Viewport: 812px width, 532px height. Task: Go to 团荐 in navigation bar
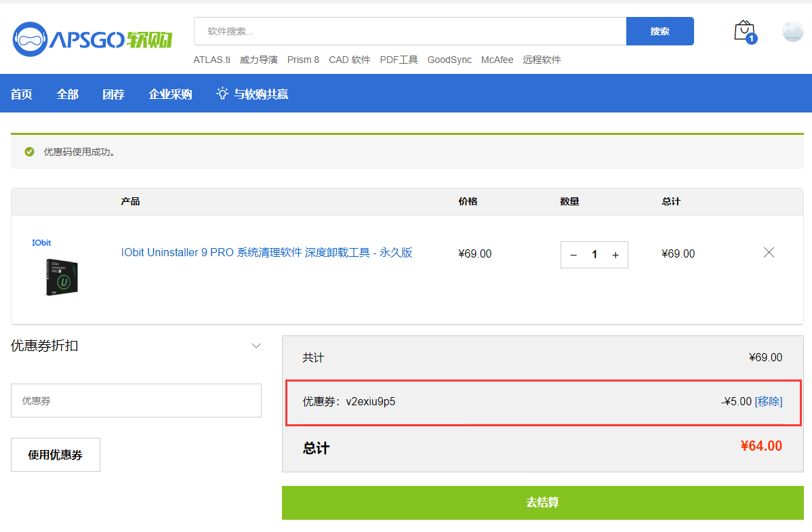pos(113,94)
